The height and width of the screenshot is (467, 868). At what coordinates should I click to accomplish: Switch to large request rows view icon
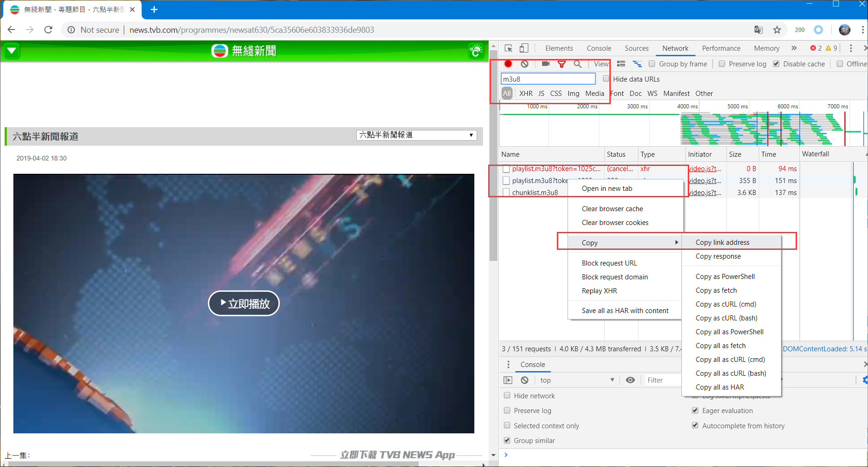click(x=621, y=64)
